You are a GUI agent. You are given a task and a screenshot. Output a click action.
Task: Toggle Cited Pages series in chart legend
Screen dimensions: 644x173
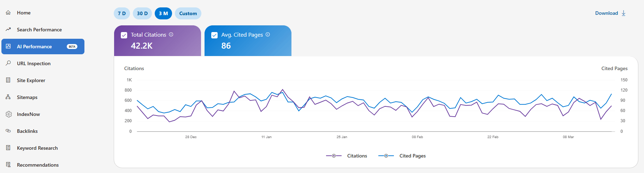[x=402, y=156]
